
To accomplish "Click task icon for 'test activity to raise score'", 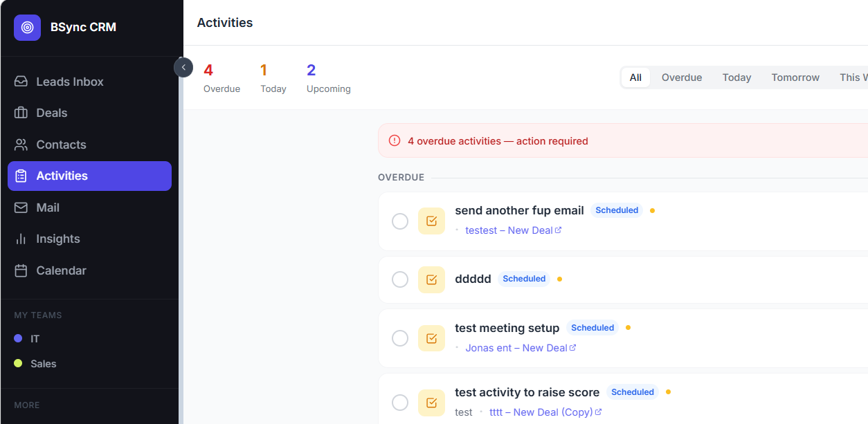I will tap(431, 403).
